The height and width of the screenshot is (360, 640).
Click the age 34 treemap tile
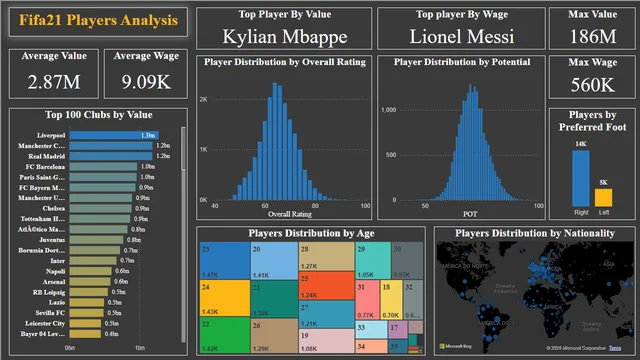pyautogui.click(x=371, y=347)
